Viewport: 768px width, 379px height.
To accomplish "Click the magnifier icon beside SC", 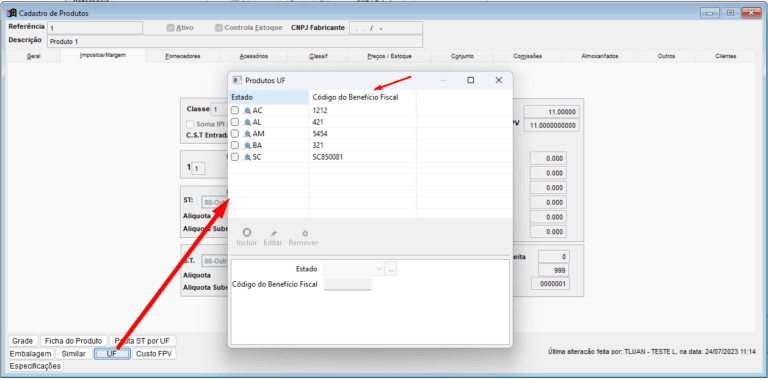I will pos(247,157).
